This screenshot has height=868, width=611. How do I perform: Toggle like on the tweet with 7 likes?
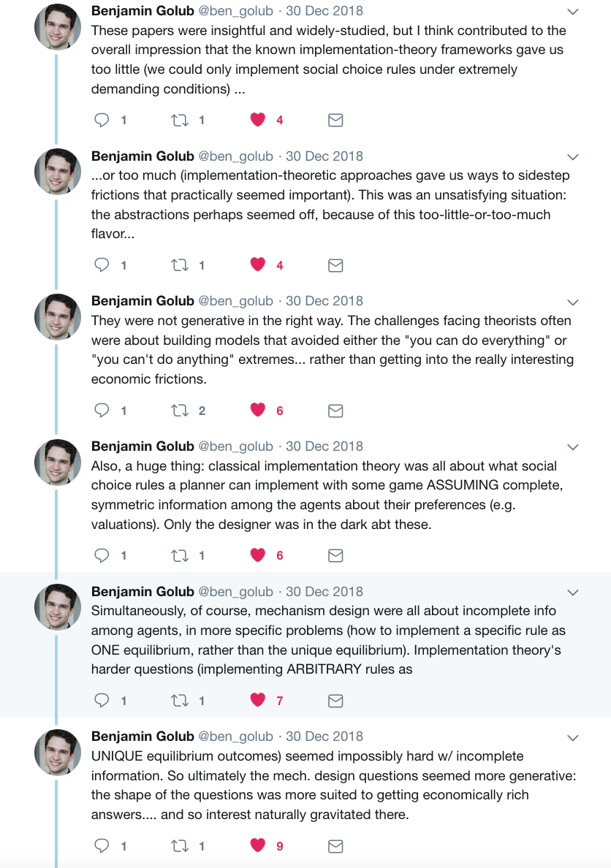tap(257, 700)
